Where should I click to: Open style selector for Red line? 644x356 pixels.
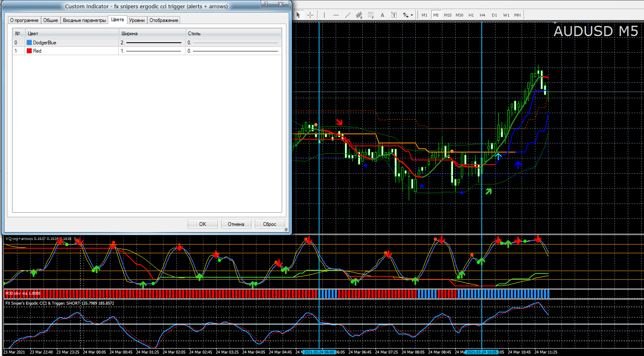[x=234, y=51]
